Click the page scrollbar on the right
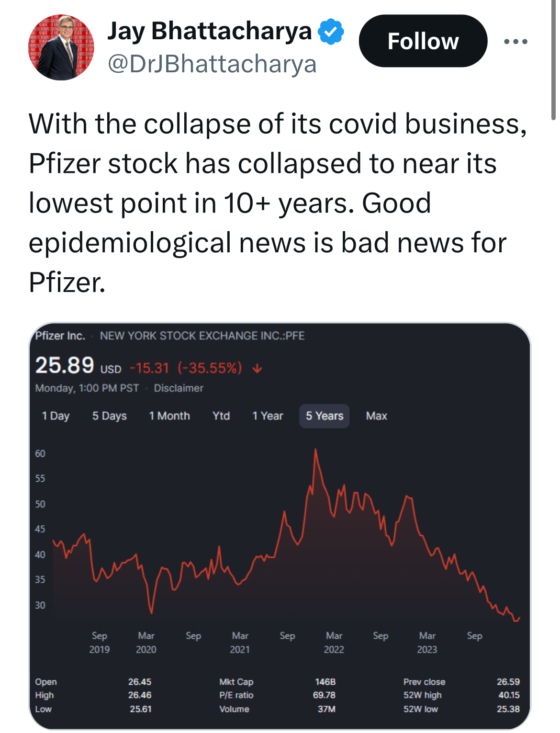 554,60
